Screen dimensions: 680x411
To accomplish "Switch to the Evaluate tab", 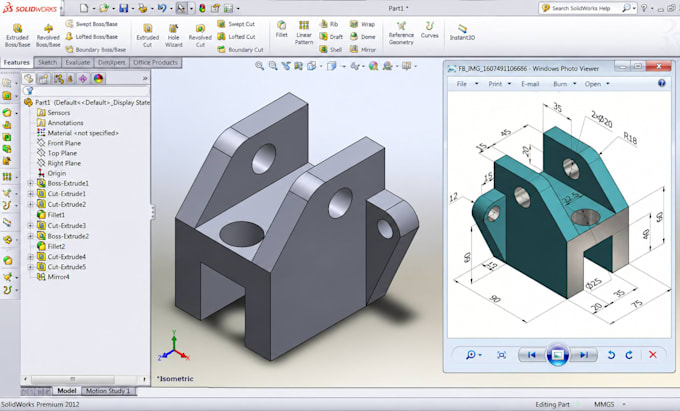I will tap(78, 62).
